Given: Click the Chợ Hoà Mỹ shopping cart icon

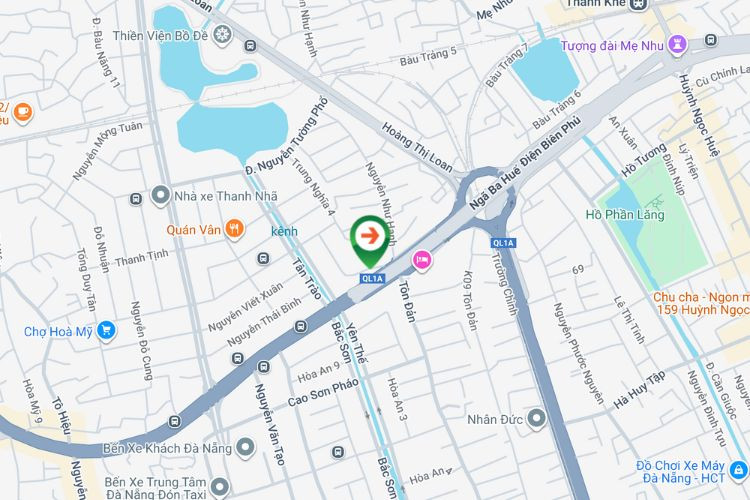Looking at the screenshot, I should tap(106, 331).
